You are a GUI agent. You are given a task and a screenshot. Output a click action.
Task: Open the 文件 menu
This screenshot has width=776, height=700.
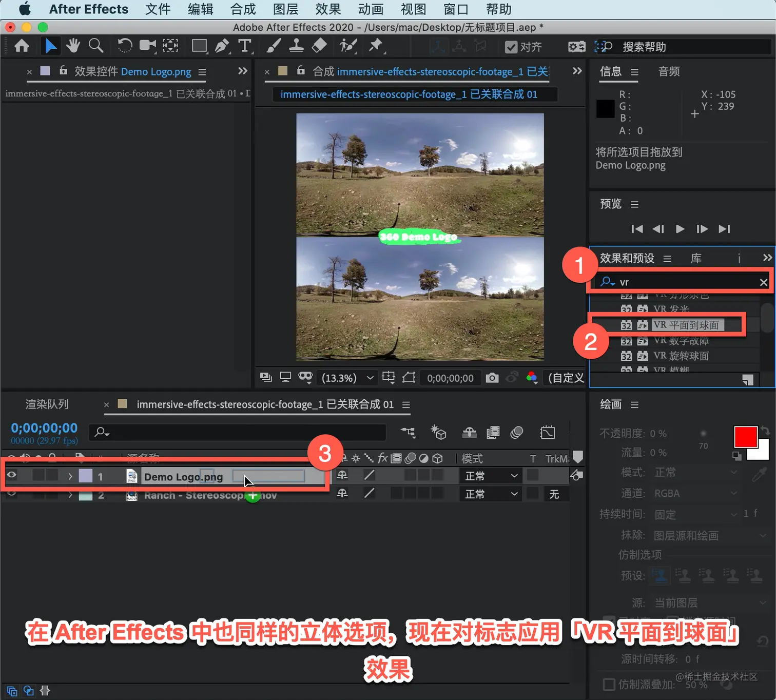[x=158, y=9]
